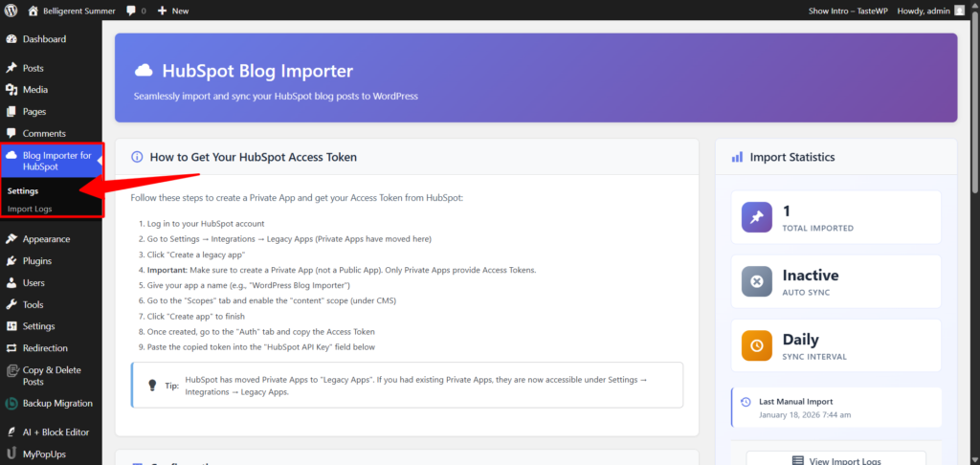Click the info icon beside How to Get heading
Image resolution: width=980 pixels, height=465 pixels.
click(137, 157)
